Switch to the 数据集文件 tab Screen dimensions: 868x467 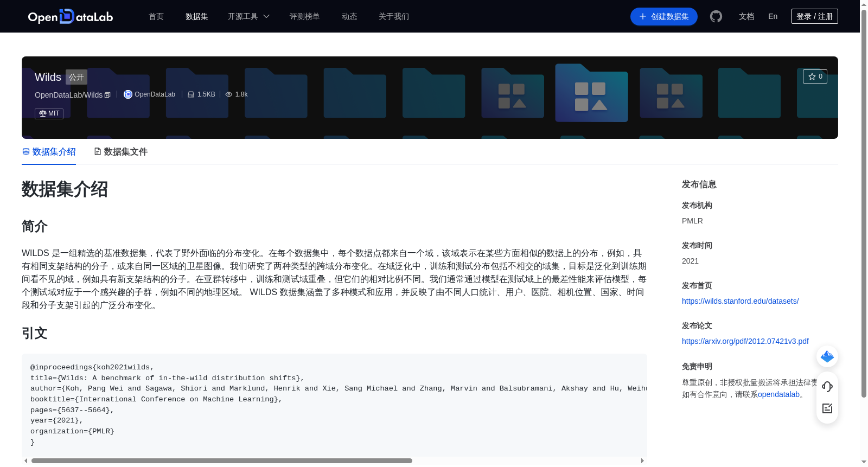[121, 152]
